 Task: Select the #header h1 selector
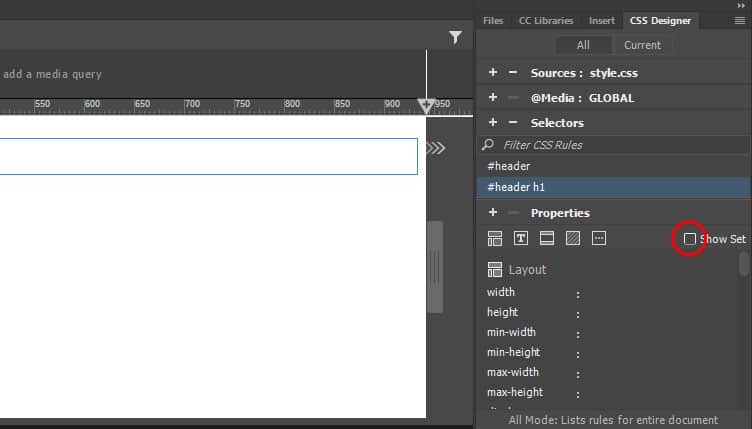(x=613, y=187)
